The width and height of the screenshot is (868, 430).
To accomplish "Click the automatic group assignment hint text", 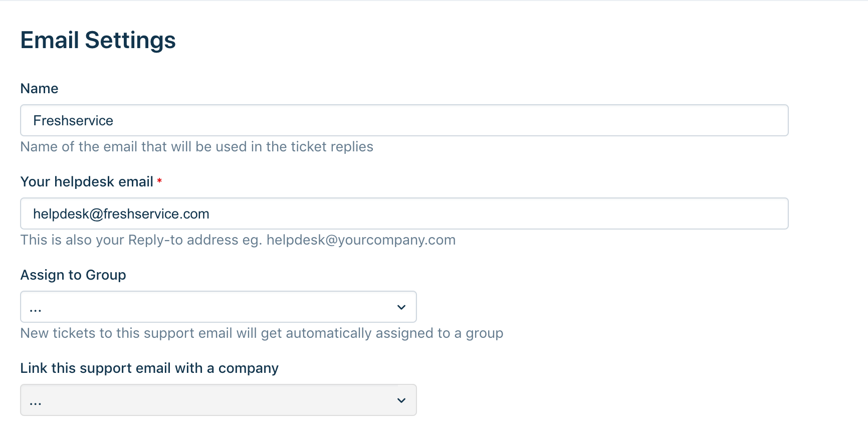I will 262,333.
